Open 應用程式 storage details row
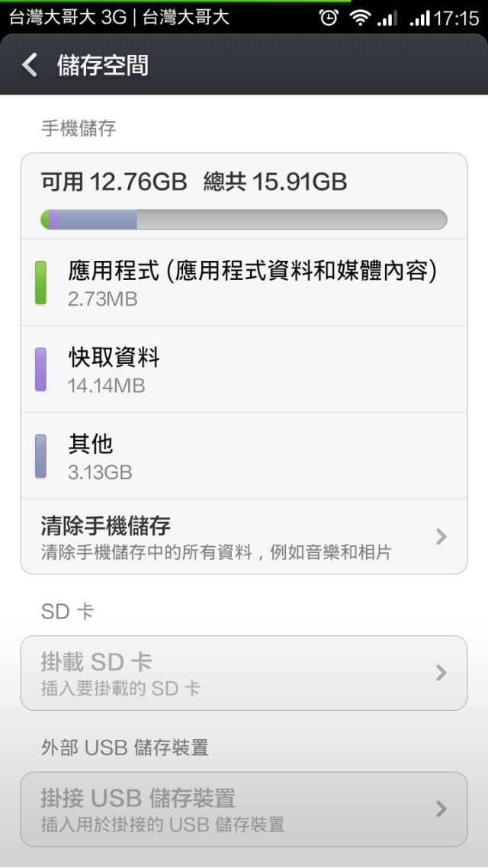This screenshot has width=488, height=868. pyautogui.click(x=244, y=282)
